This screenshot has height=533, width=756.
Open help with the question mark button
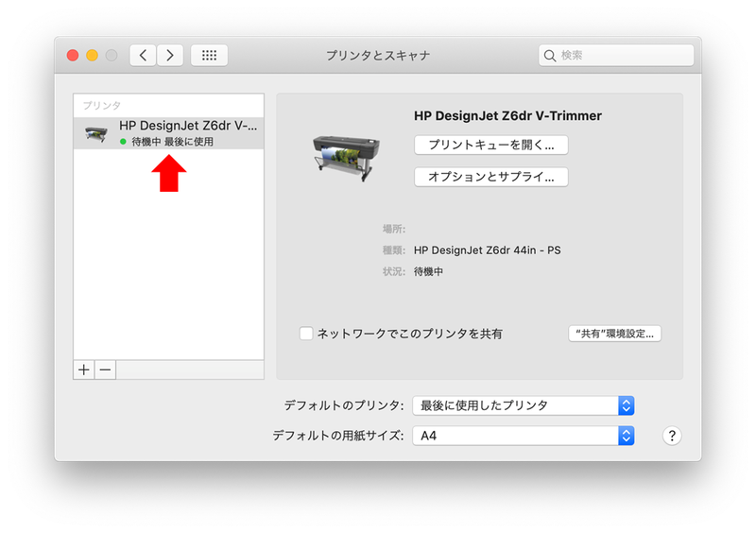pyautogui.click(x=672, y=436)
